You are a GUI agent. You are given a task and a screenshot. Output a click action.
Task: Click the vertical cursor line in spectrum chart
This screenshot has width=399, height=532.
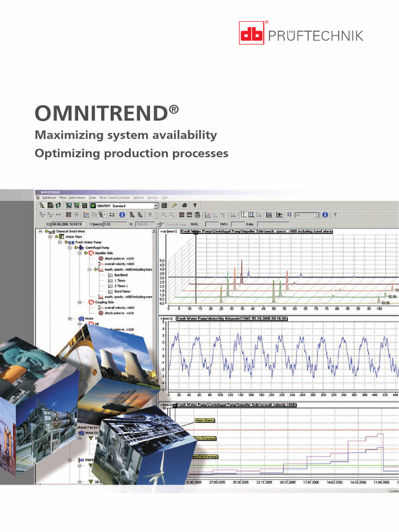point(196,268)
